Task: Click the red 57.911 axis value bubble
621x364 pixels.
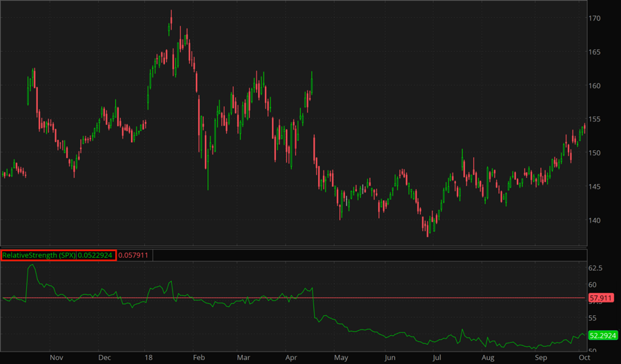Action: coord(600,299)
